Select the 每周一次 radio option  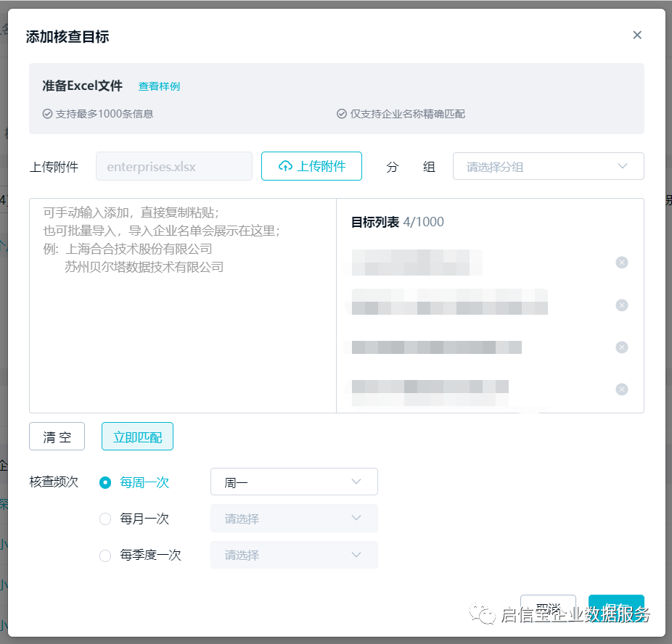[x=105, y=482]
